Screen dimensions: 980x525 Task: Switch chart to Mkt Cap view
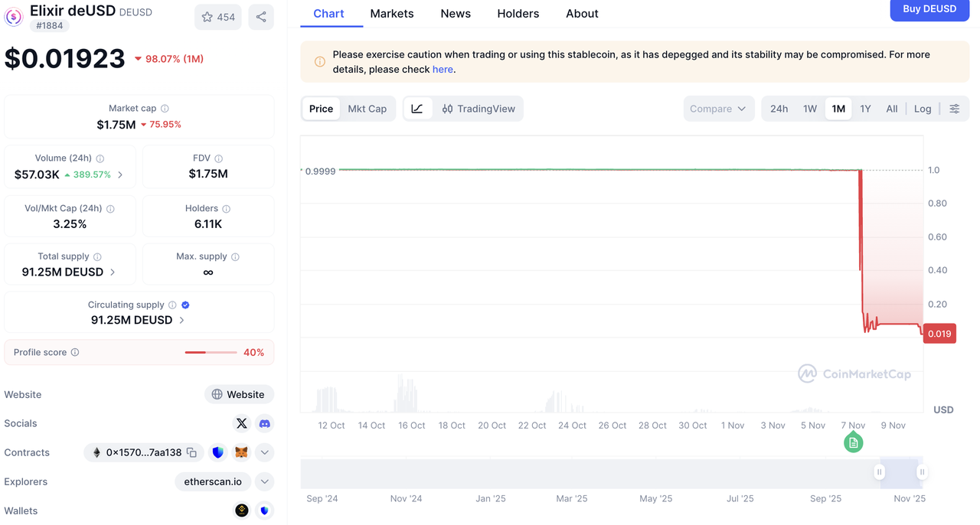[x=367, y=109]
